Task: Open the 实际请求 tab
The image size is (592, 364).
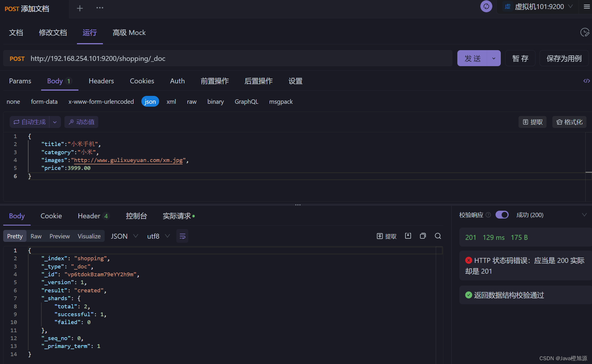Action: (x=179, y=216)
